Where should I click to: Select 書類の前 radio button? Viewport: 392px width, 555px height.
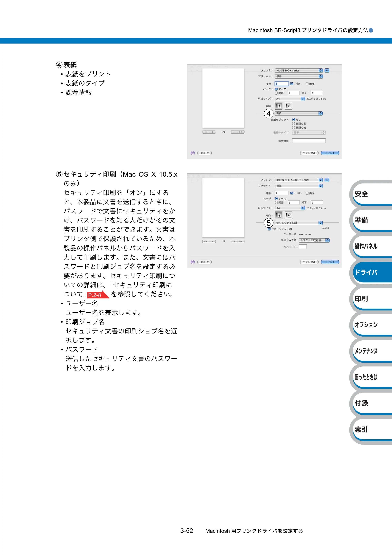294,124
